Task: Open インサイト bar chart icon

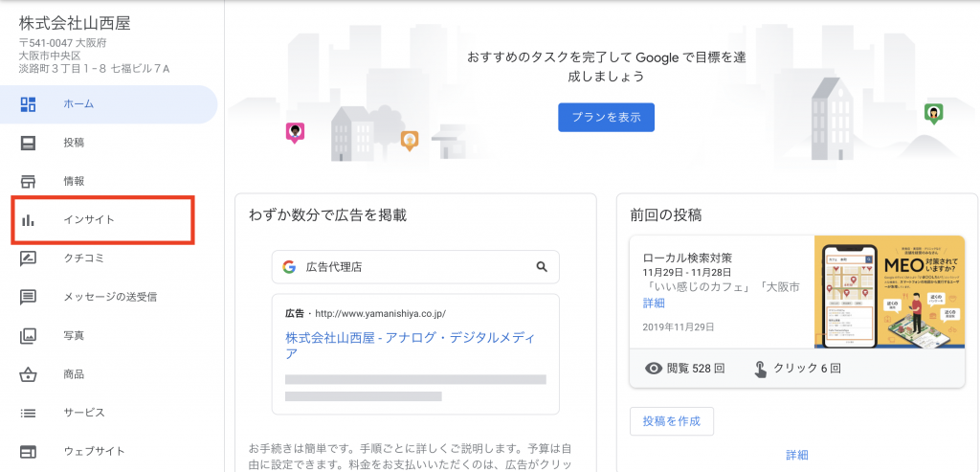Action: click(28, 220)
